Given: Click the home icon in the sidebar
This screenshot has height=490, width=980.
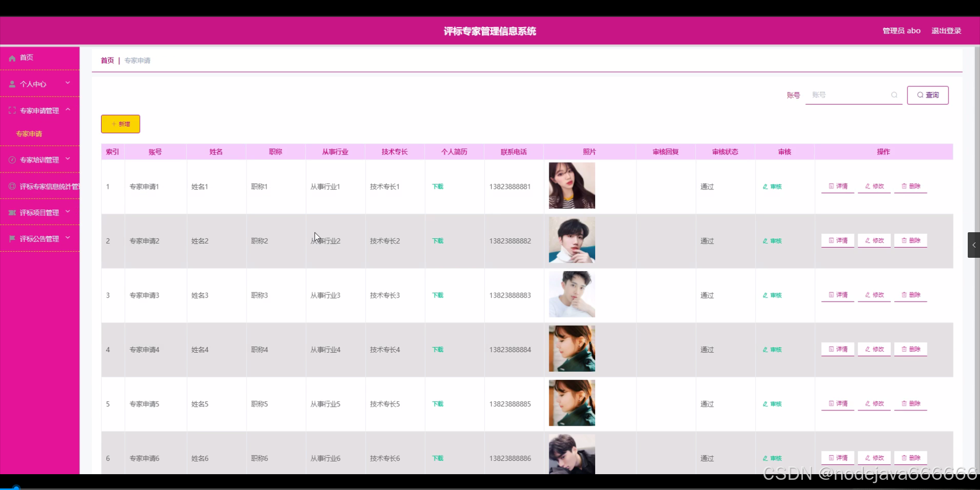Looking at the screenshot, I should click(x=12, y=58).
